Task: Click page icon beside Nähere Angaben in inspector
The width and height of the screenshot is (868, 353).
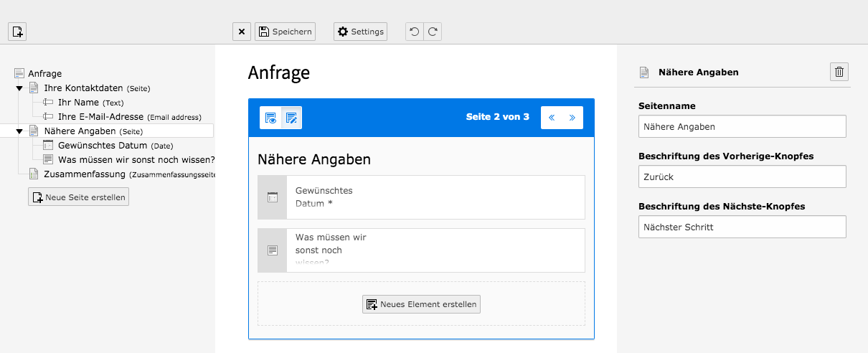Action: 644,72
